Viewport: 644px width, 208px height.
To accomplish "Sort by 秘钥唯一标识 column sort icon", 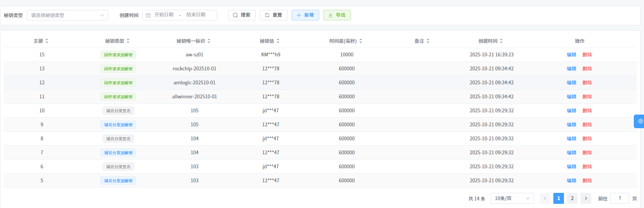I will coord(209,41).
